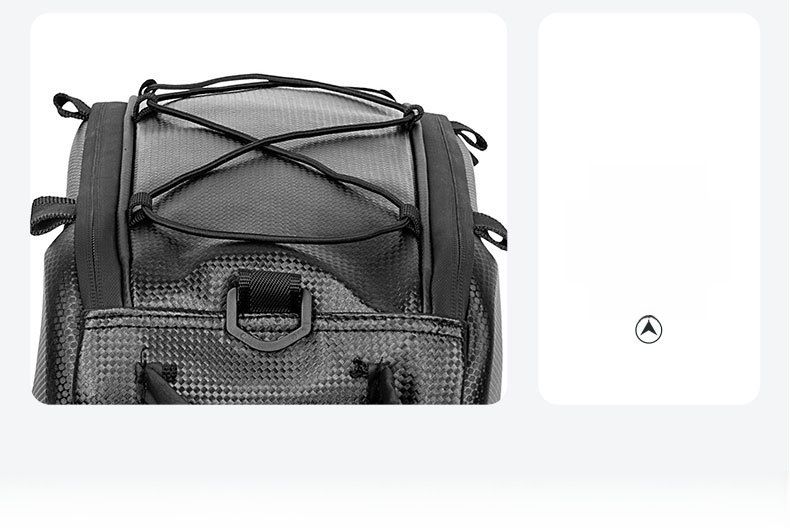Click the top-left corner strap loop
Image resolution: width=790 pixels, height=528 pixels.
(x=71, y=106)
